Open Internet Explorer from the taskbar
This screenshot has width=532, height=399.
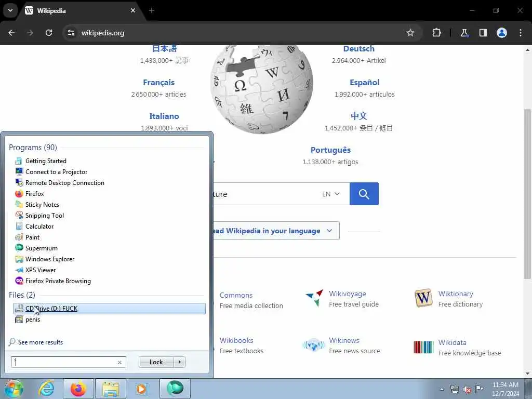point(46,389)
